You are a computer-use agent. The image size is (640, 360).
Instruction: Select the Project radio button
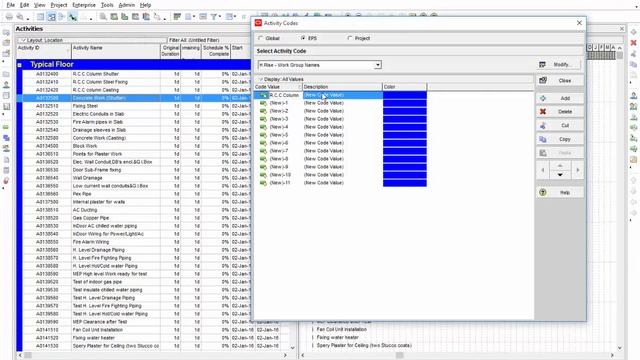tap(349, 38)
